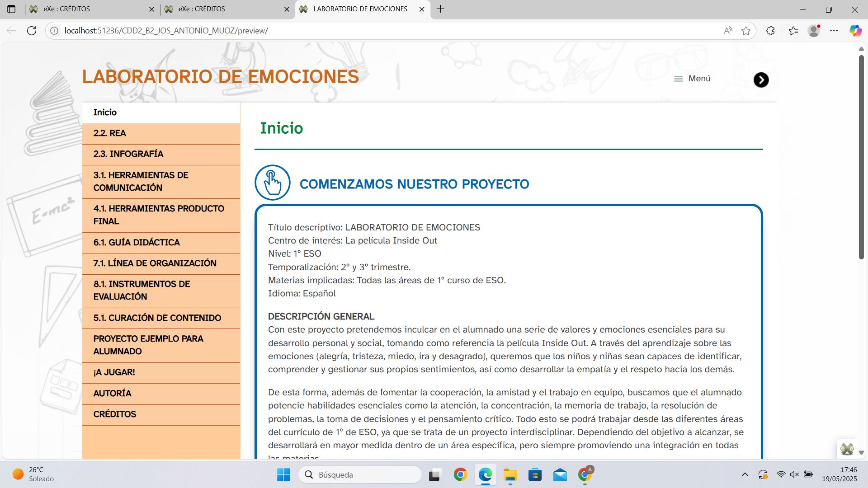The image size is (868, 488).
Task: Open ¡A JUGAR! sidebar page
Action: click(x=161, y=373)
